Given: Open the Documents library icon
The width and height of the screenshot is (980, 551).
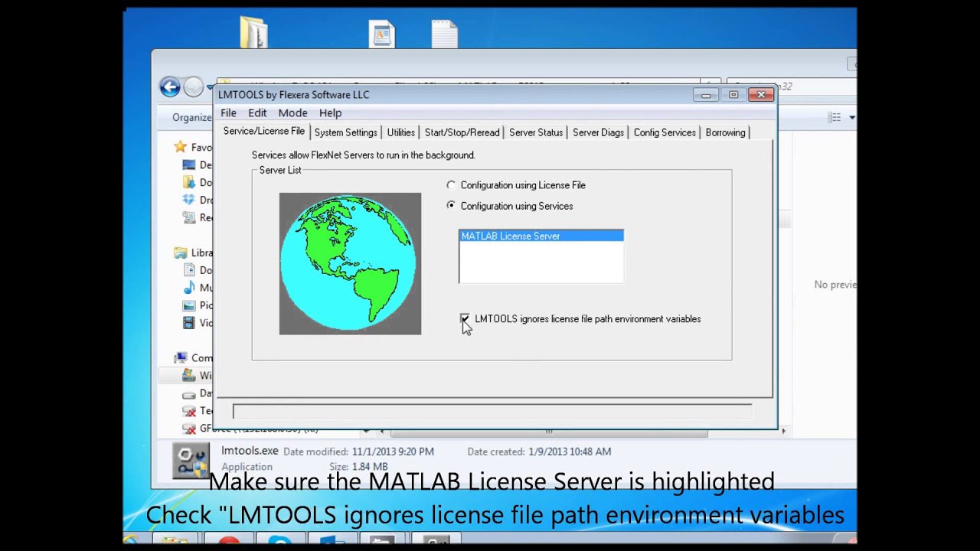Looking at the screenshot, I should pos(188,270).
